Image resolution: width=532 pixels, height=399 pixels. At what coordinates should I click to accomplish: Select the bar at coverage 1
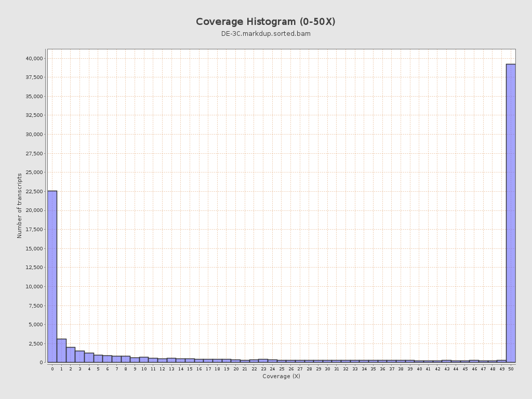pos(61,351)
